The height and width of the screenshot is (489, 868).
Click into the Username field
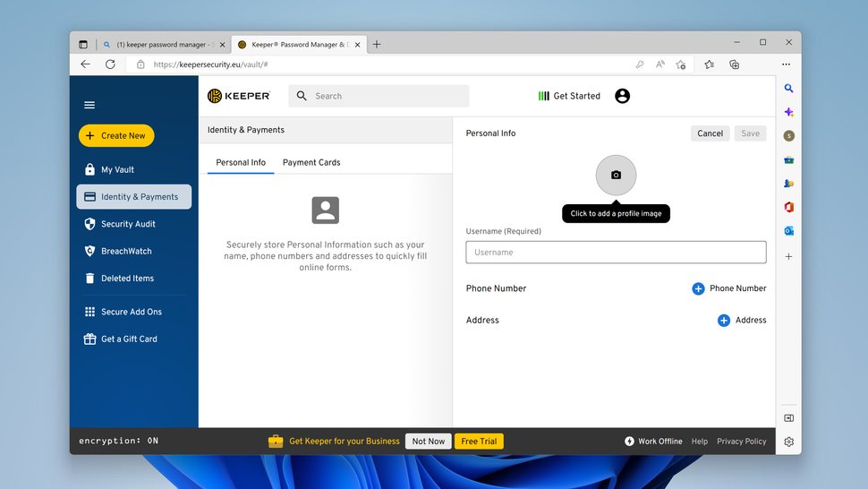[616, 252]
